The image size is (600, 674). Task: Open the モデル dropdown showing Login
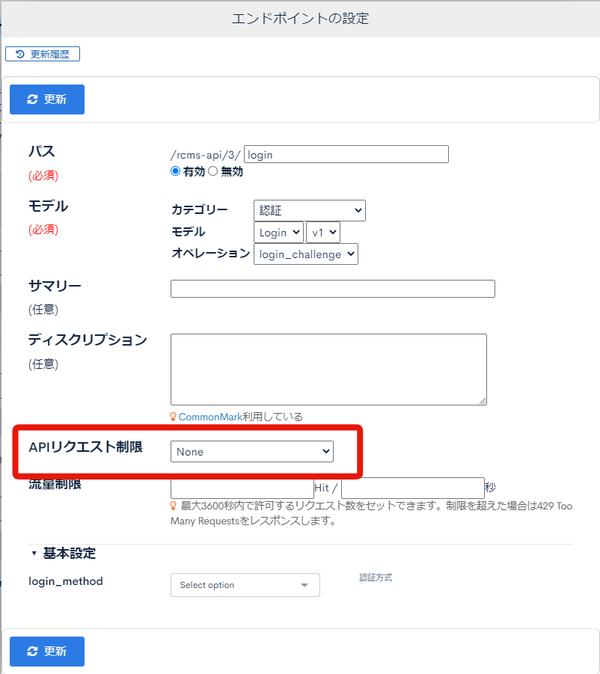point(279,233)
